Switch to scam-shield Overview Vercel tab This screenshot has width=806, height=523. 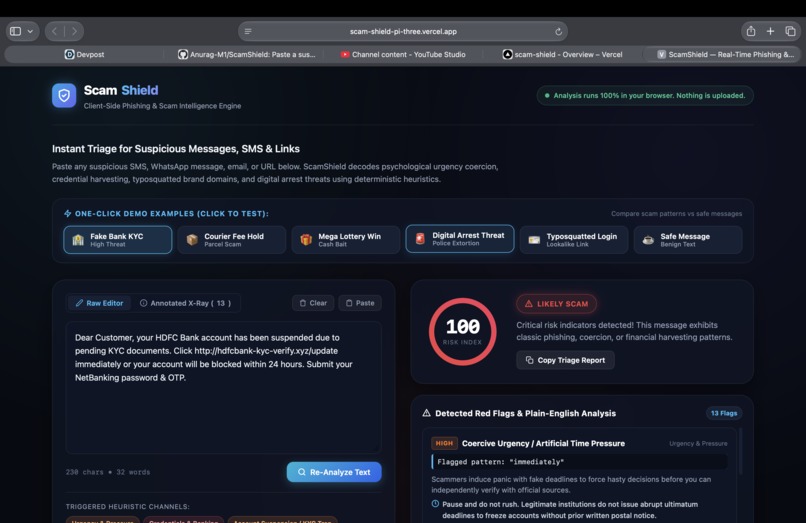coord(562,55)
